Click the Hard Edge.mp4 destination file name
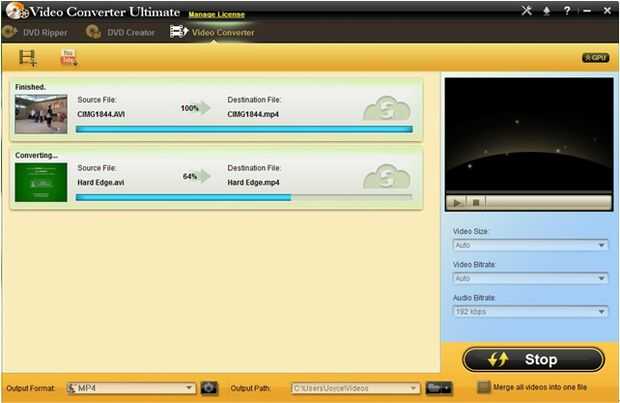This screenshot has width=620, height=403. click(x=253, y=182)
